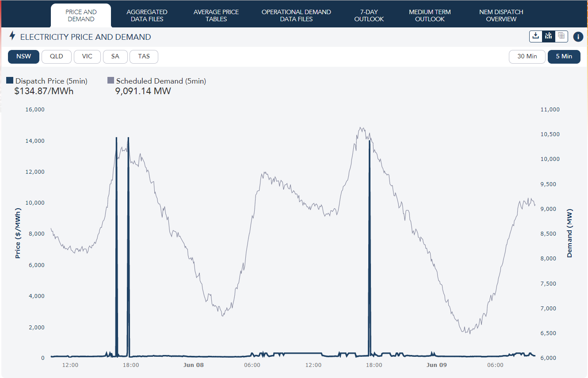Click the Scheduled Demand legend color swatch
The height and width of the screenshot is (378, 588).
111,80
